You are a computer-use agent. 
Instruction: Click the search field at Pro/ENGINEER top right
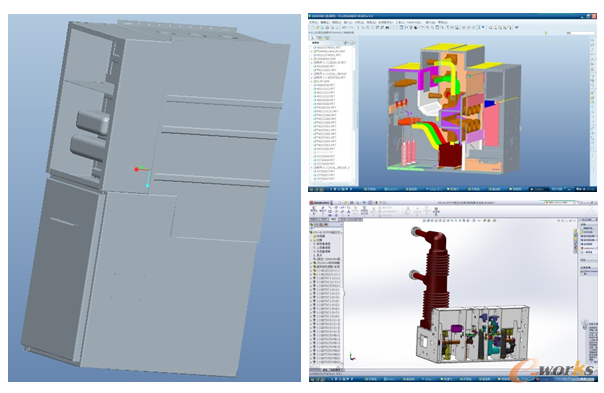(582, 33)
